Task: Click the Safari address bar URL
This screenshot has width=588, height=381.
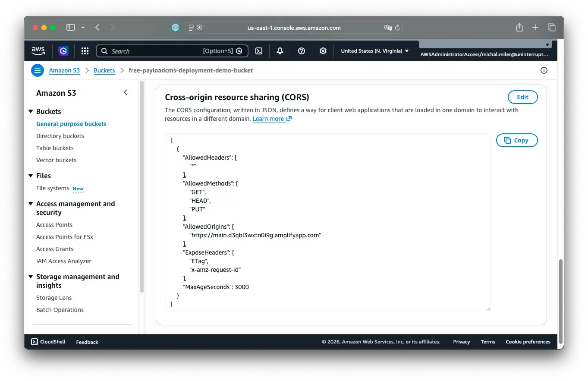Action: (x=294, y=28)
